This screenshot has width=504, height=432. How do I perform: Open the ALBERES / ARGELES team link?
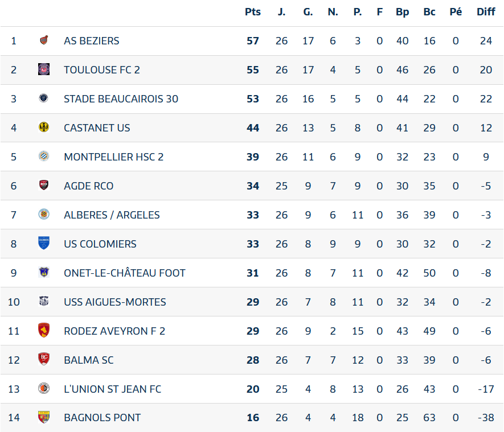[112, 215]
